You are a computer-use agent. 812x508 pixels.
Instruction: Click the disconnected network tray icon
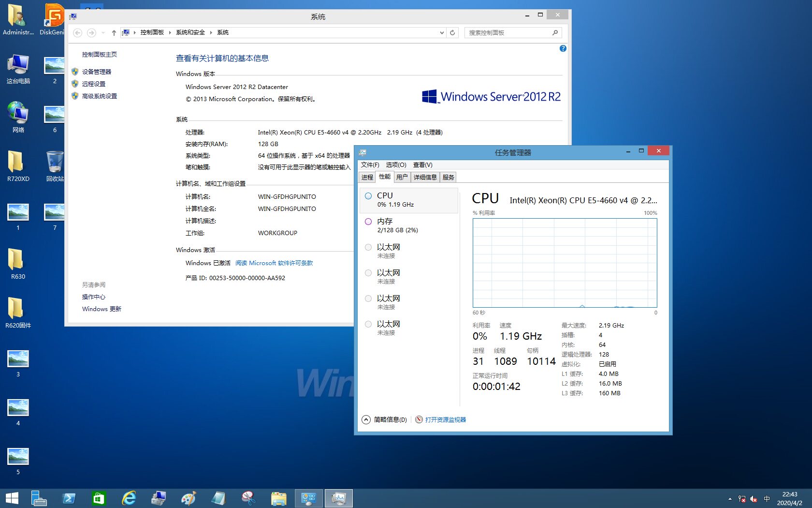(742, 499)
